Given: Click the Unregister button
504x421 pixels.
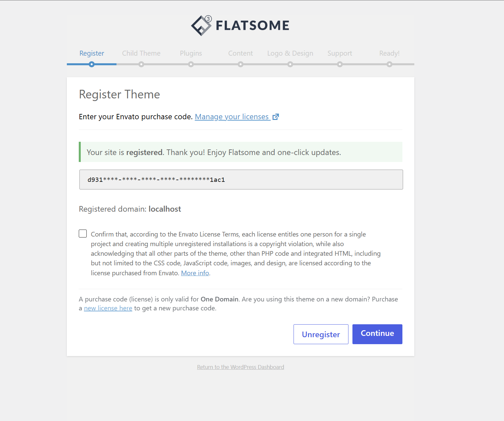Looking at the screenshot, I should (x=321, y=334).
